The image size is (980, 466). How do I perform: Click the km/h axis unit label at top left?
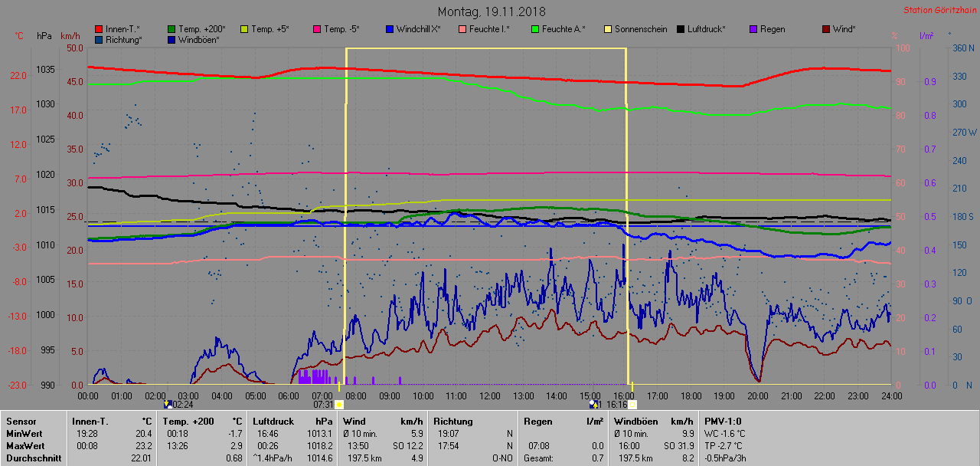pos(70,36)
